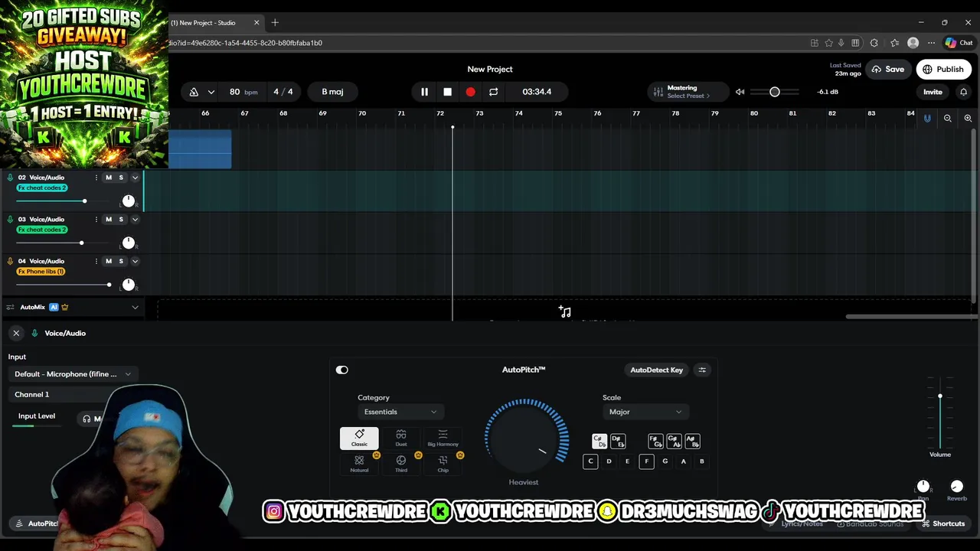Close the Voice/Audio panel

point(16,333)
